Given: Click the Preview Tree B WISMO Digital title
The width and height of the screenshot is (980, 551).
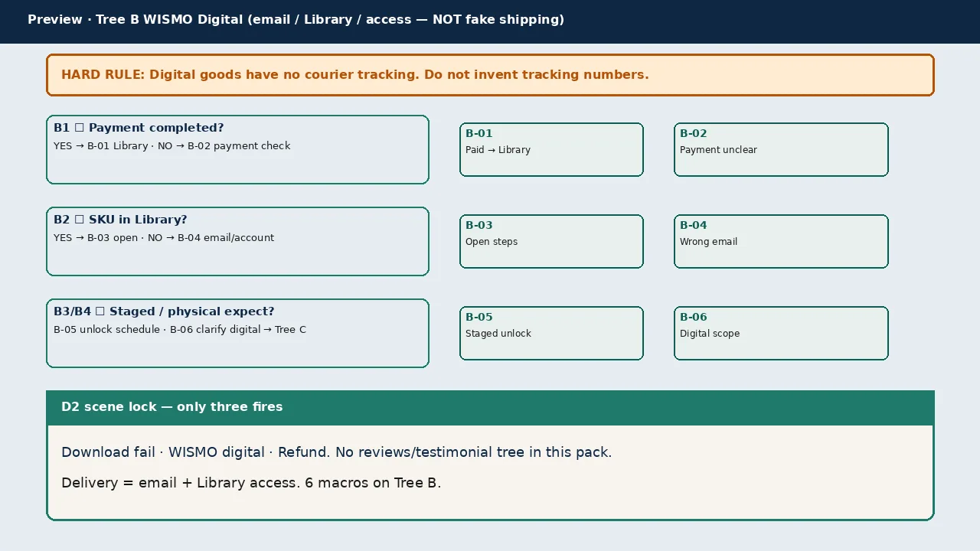Looking at the screenshot, I should pos(296,20).
